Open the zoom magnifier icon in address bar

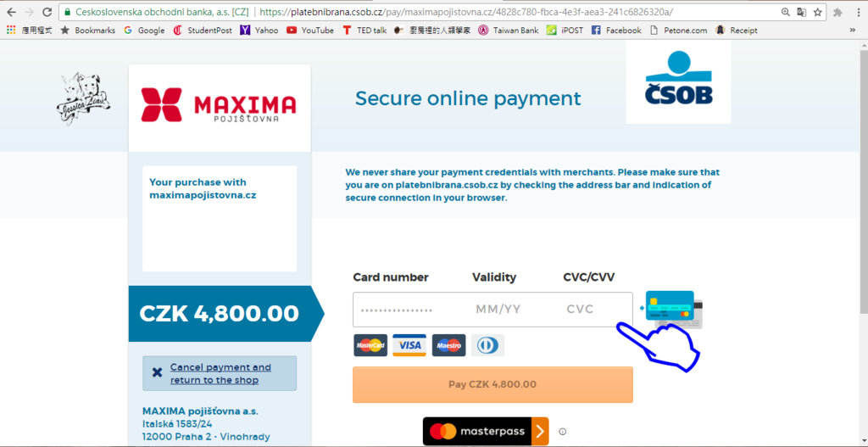pos(786,12)
